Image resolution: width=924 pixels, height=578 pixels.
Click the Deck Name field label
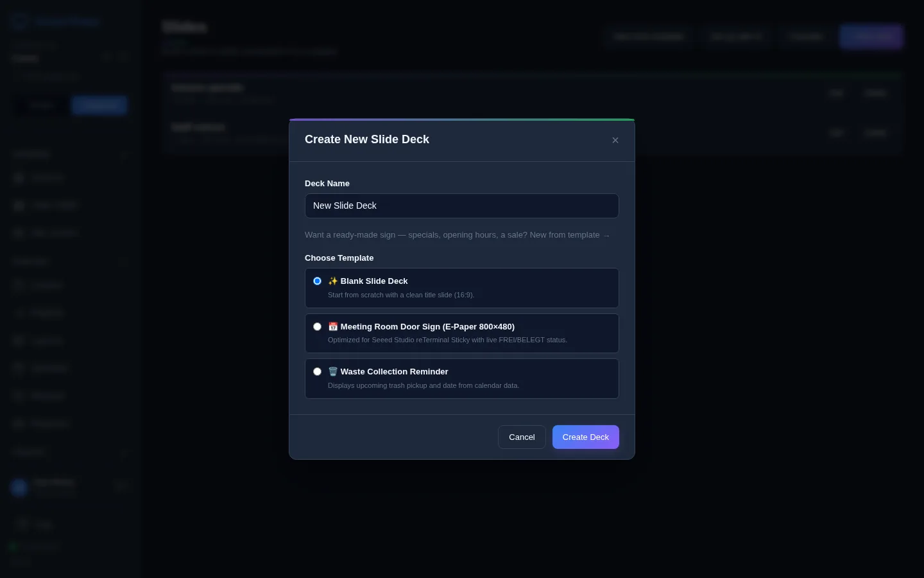327,183
